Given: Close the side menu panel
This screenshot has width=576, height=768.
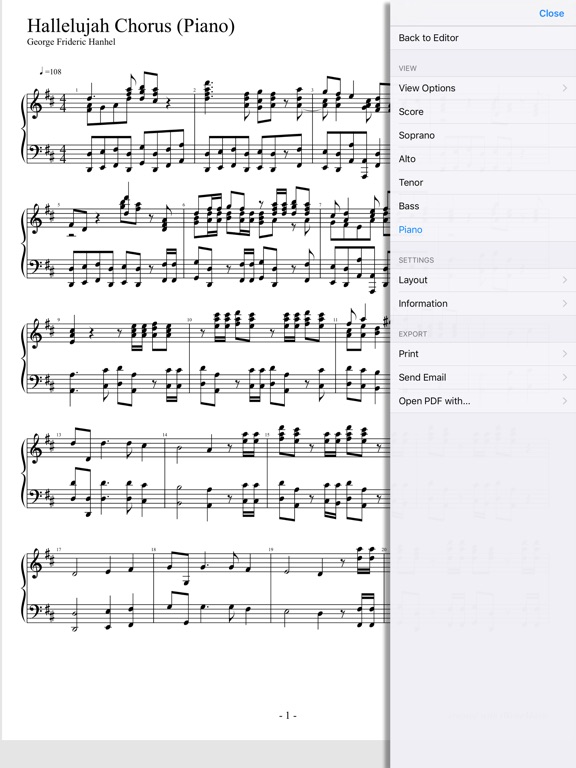Looking at the screenshot, I should coord(551,13).
